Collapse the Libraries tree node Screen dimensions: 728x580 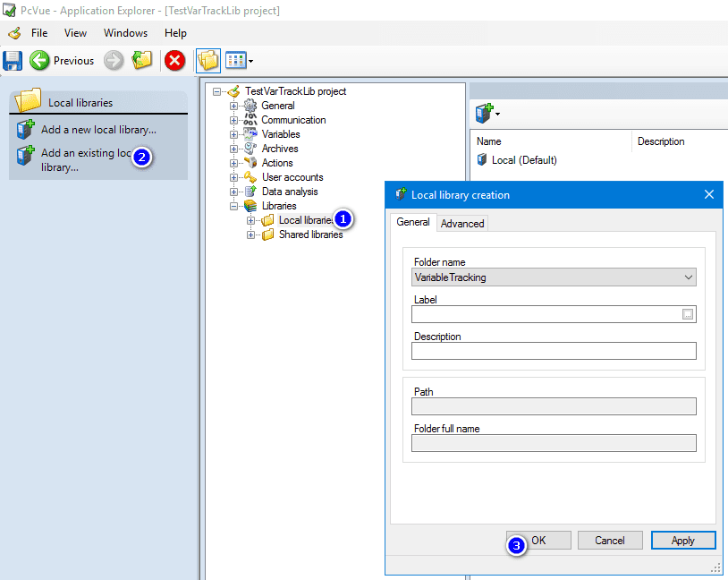[x=234, y=207]
